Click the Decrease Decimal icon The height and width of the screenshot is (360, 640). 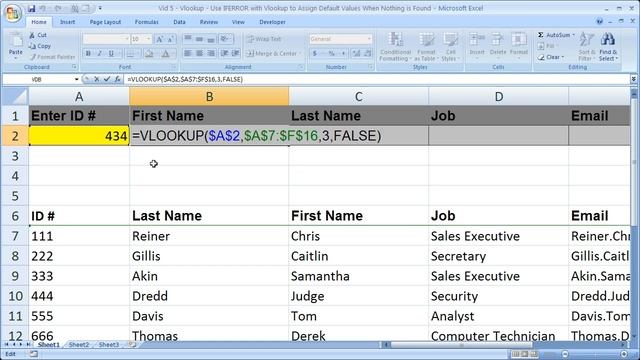coord(367,53)
